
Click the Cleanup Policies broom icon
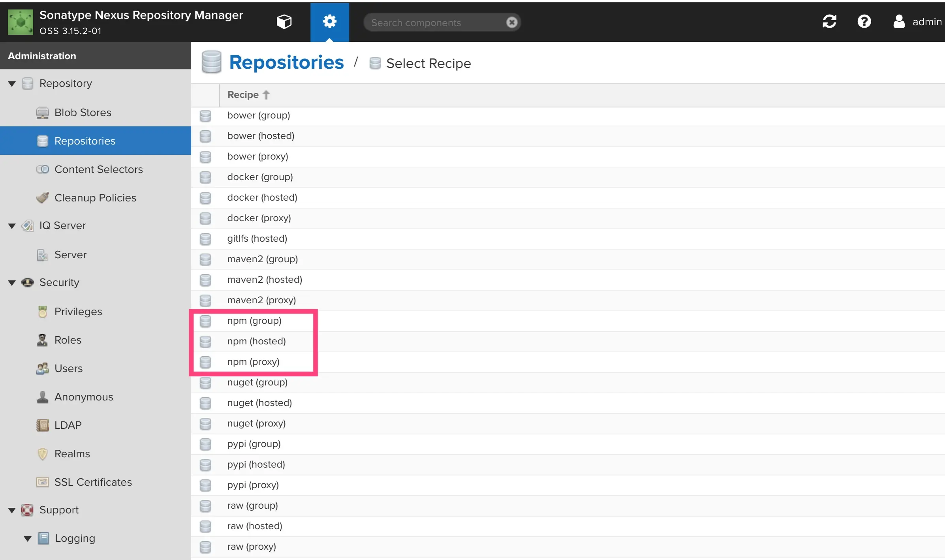coord(43,197)
